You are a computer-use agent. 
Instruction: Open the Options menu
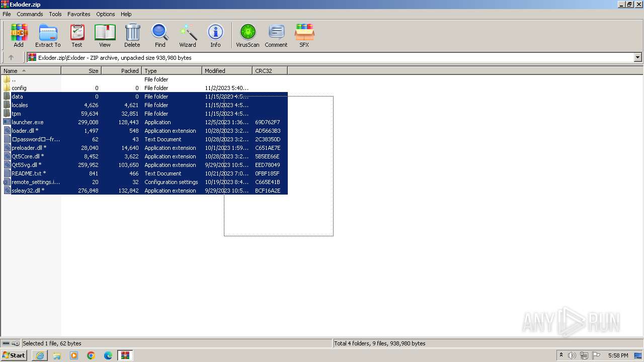point(106,14)
